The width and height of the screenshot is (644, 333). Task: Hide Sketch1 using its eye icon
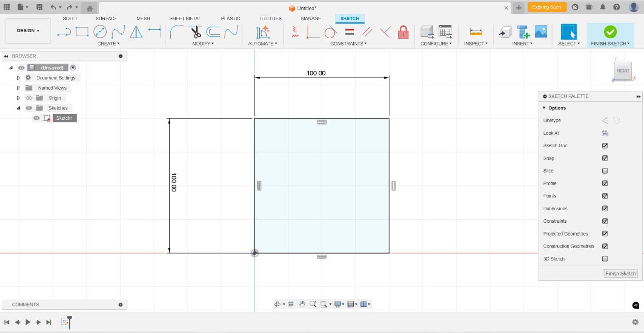click(36, 118)
